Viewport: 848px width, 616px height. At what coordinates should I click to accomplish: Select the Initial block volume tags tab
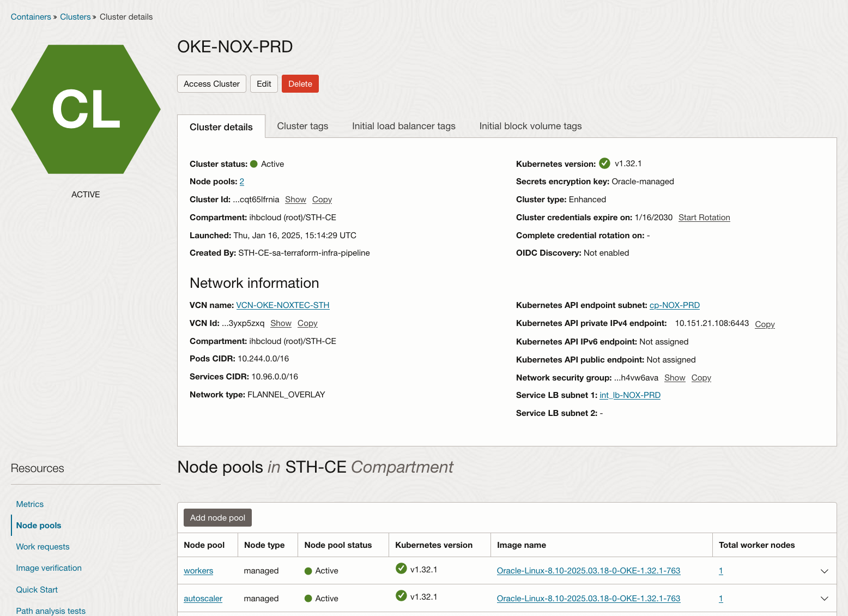pyautogui.click(x=530, y=126)
